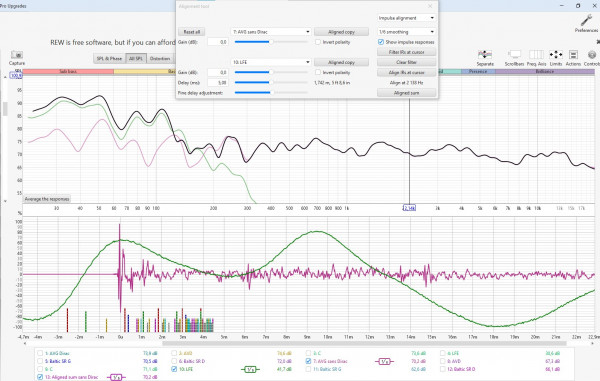Click the Freq. Axis icon
The image size is (600, 381).
[536, 55]
